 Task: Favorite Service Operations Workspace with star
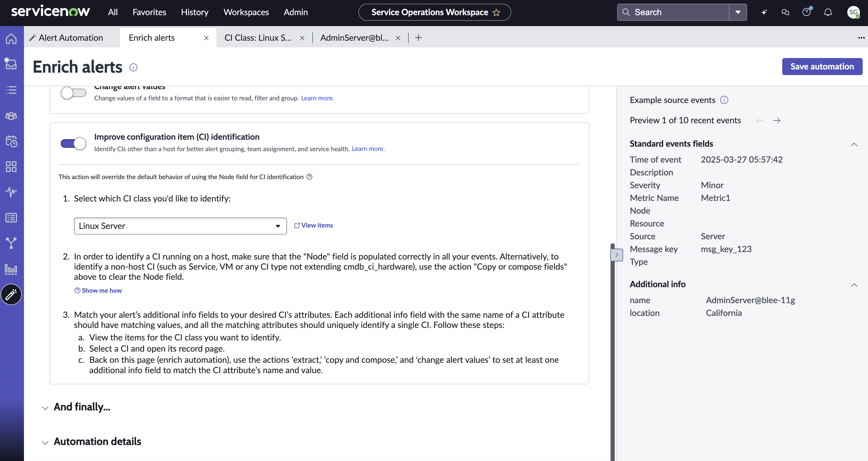[496, 13]
